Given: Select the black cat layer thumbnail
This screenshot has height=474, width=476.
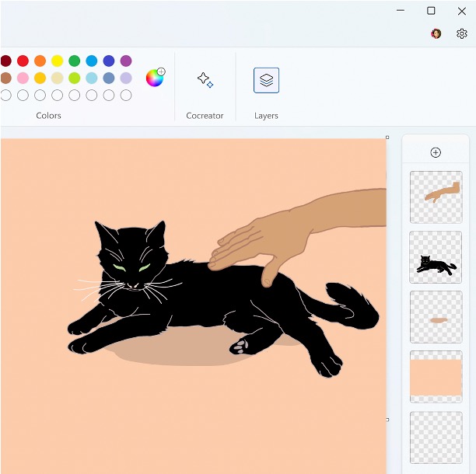Looking at the screenshot, I should click(x=436, y=257).
